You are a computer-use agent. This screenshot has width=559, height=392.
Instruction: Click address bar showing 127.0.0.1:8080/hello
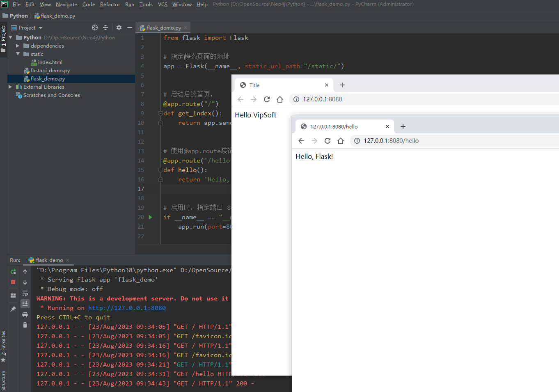[x=455, y=141]
